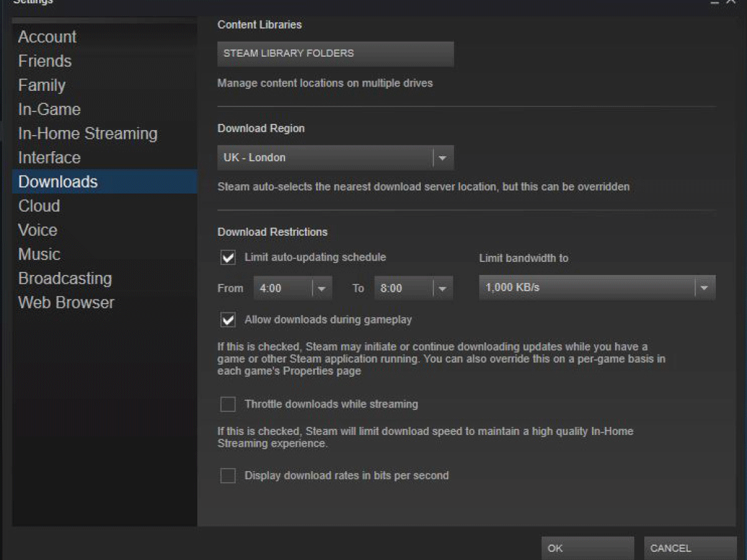Viewport: 747px width, 560px height.
Task: Confirm settings with the OK button
Action: click(588, 548)
